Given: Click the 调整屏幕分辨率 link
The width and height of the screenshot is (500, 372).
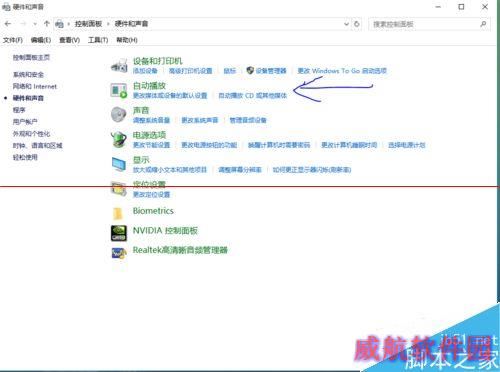Looking at the screenshot, I should point(240,170).
